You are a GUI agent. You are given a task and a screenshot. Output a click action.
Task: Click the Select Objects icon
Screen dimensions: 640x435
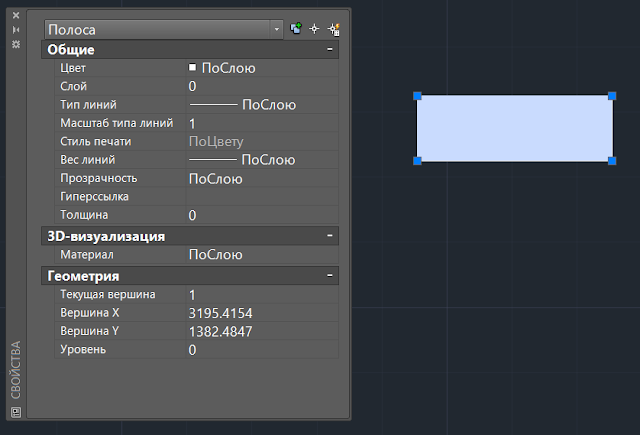click(314, 29)
